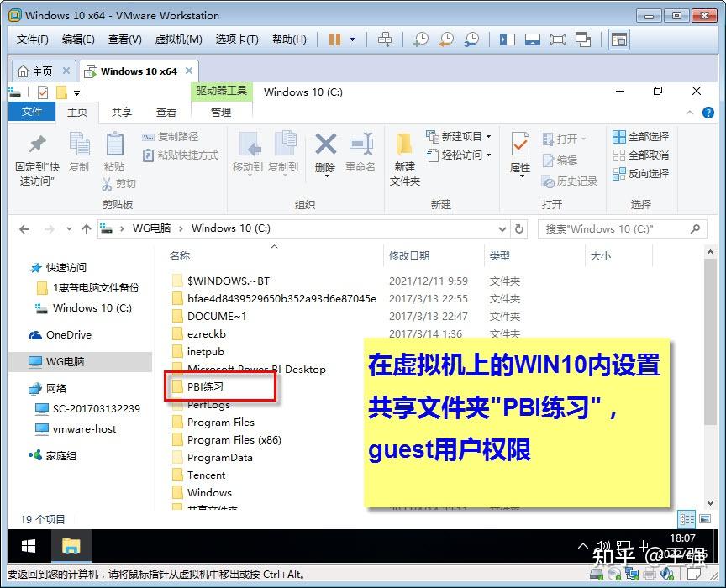
Task: Click the 重命名 rename icon
Action: pyautogui.click(x=360, y=144)
